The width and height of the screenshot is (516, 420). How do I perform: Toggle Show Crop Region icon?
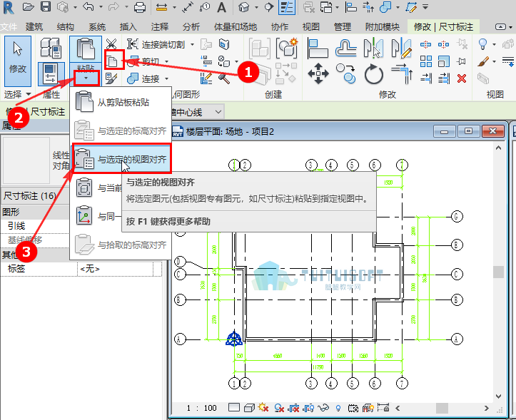(x=309, y=408)
